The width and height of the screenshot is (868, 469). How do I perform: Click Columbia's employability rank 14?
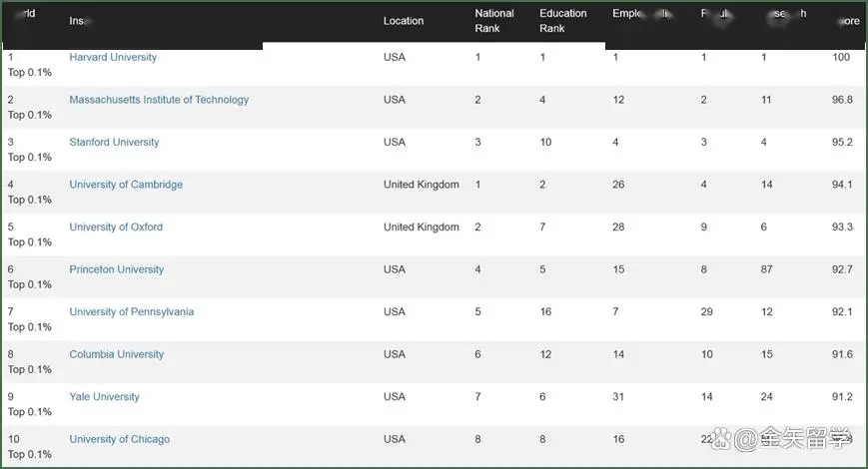point(618,354)
